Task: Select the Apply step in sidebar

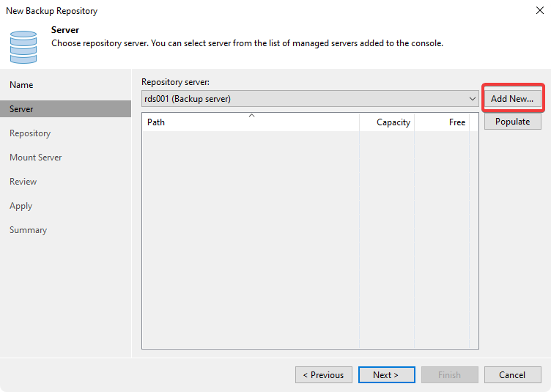Action: [x=21, y=206]
